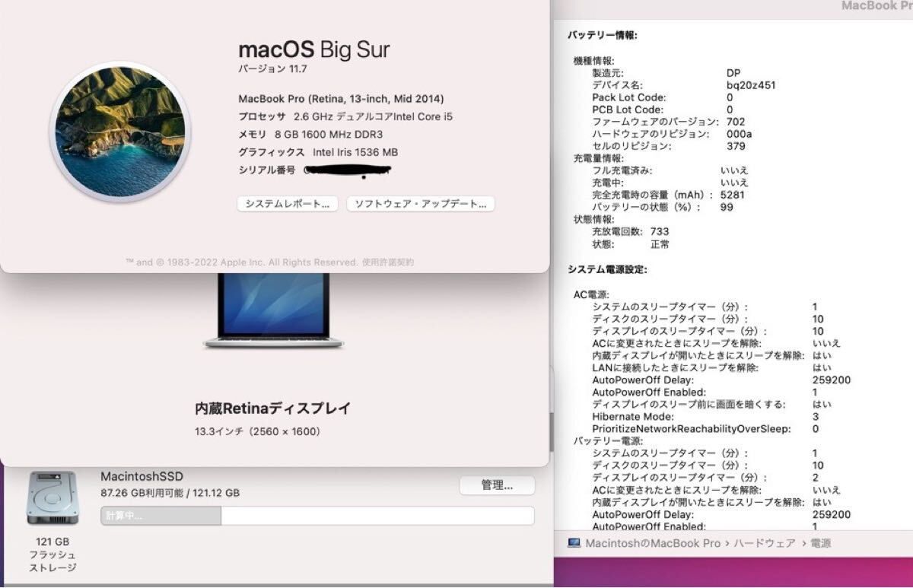
Task: Click the プロセッサ 2.6 GHz Core i5 line
Action: tap(345, 116)
